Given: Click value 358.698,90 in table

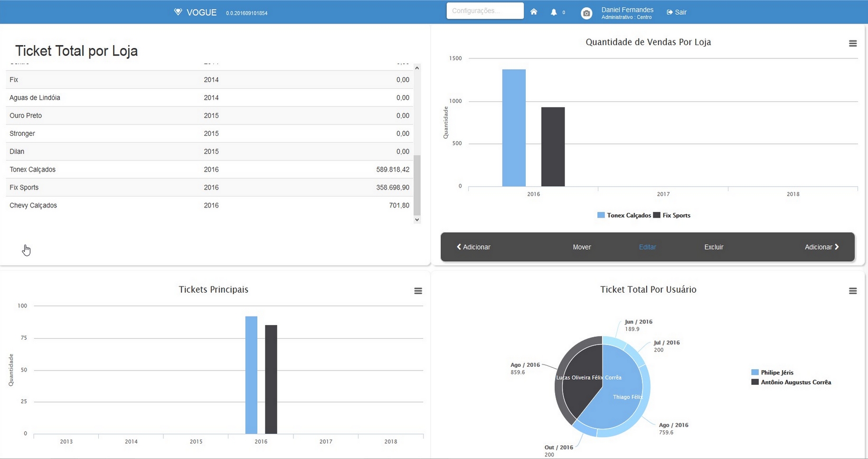Looking at the screenshot, I should (393, 188).
